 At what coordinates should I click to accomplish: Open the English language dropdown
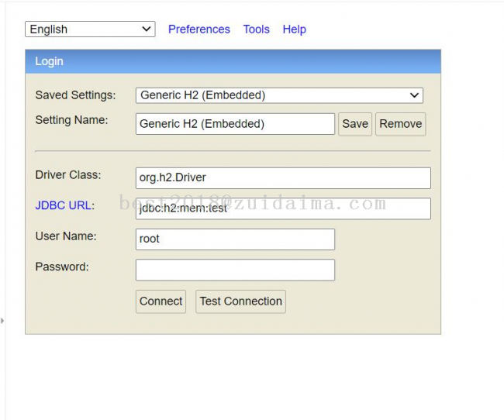90,29
